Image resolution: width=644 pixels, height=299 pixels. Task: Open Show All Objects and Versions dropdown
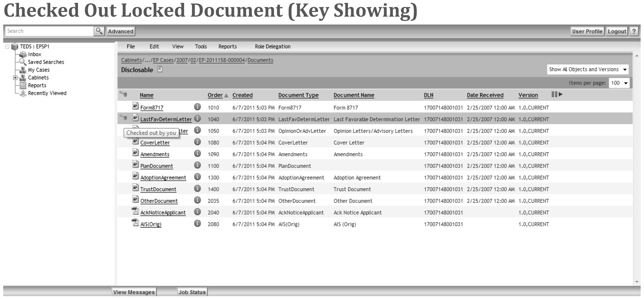(588, 70)
